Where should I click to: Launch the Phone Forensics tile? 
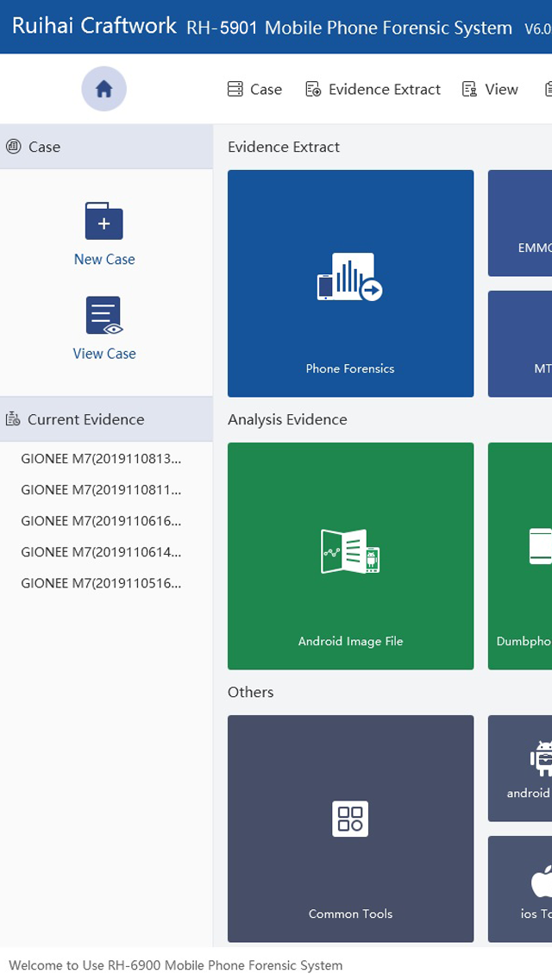(x=350, y=283)
